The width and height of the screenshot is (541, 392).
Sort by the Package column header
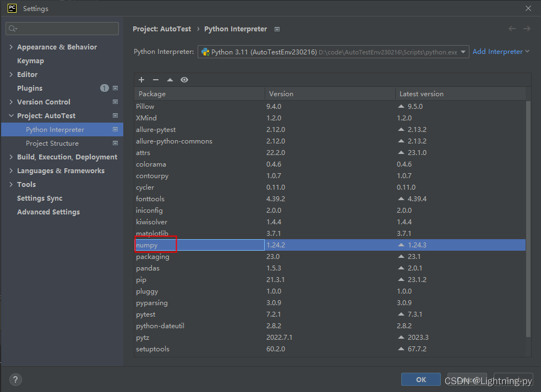click(x=199, y=94)
